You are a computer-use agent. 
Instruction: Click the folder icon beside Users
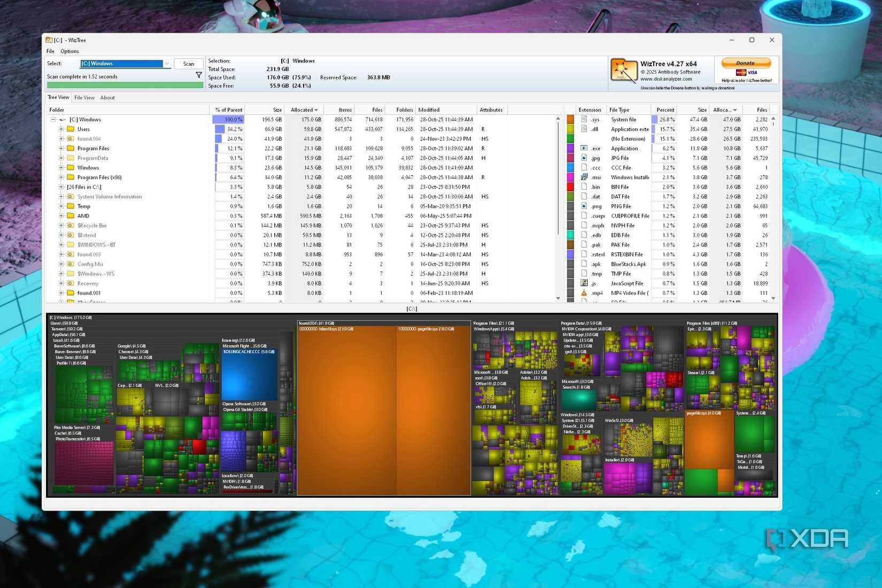(x=72, y=129)
